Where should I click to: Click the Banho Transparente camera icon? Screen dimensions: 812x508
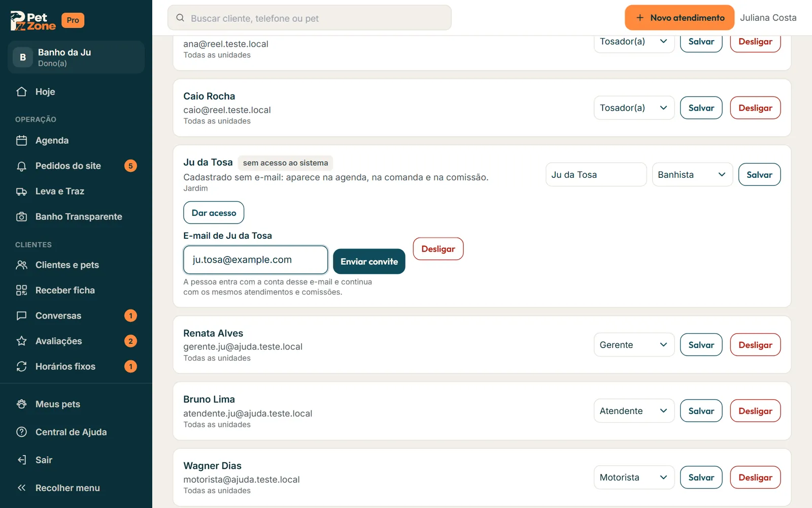click(x=21, y=217)
